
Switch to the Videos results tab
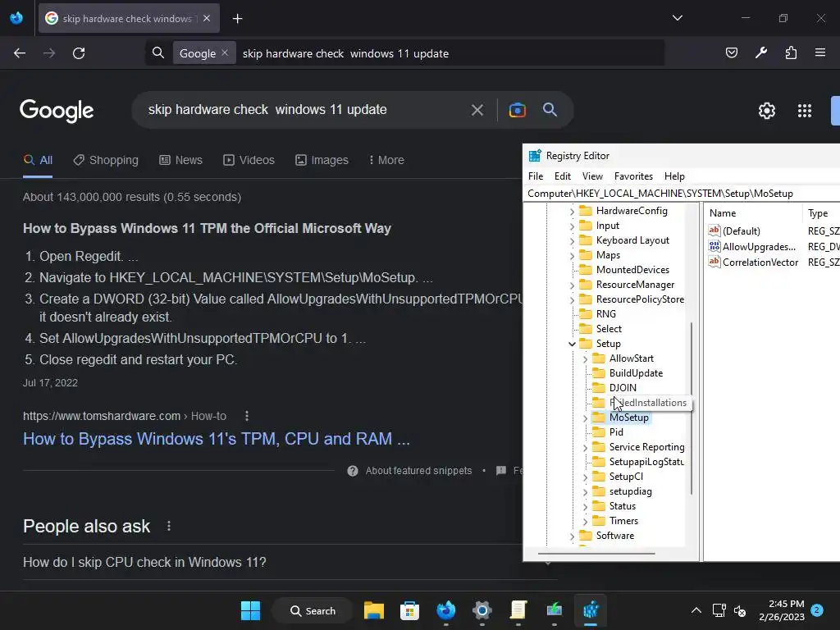(249, 160)
